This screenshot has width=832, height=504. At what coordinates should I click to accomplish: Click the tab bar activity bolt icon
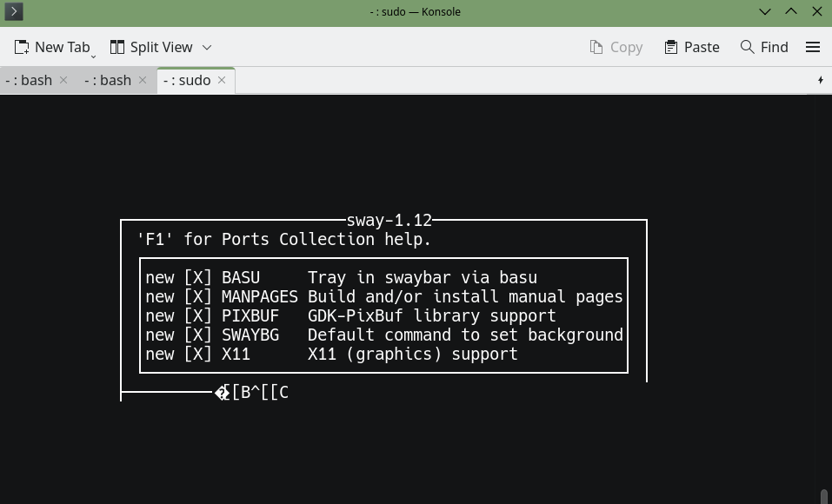[821, 80]
